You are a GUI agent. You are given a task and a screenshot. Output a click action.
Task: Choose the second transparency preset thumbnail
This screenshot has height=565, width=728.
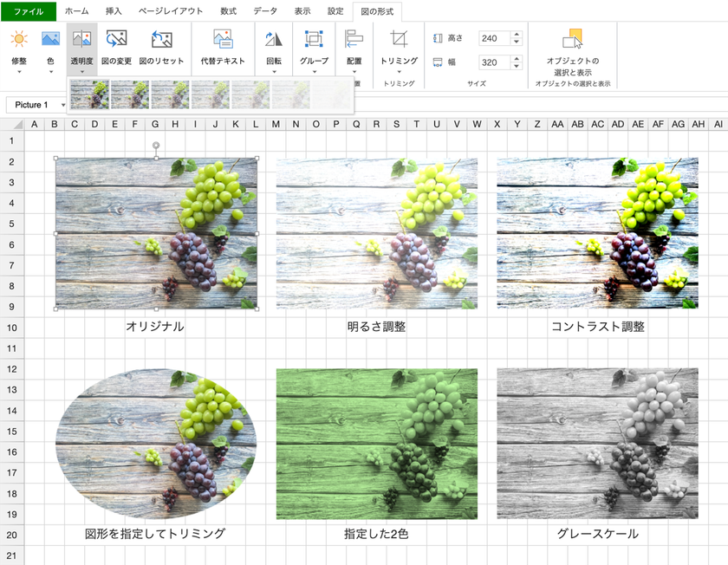(130, 94)
